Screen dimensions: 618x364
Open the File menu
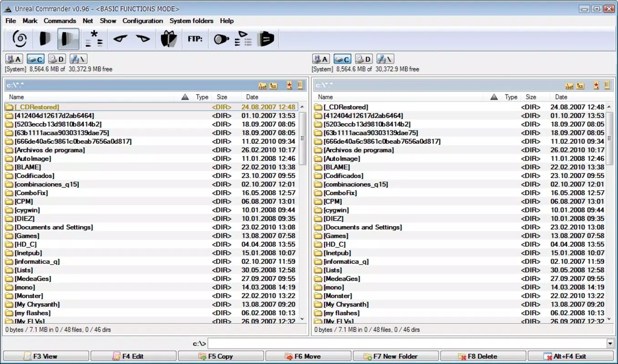pos(10,21)
